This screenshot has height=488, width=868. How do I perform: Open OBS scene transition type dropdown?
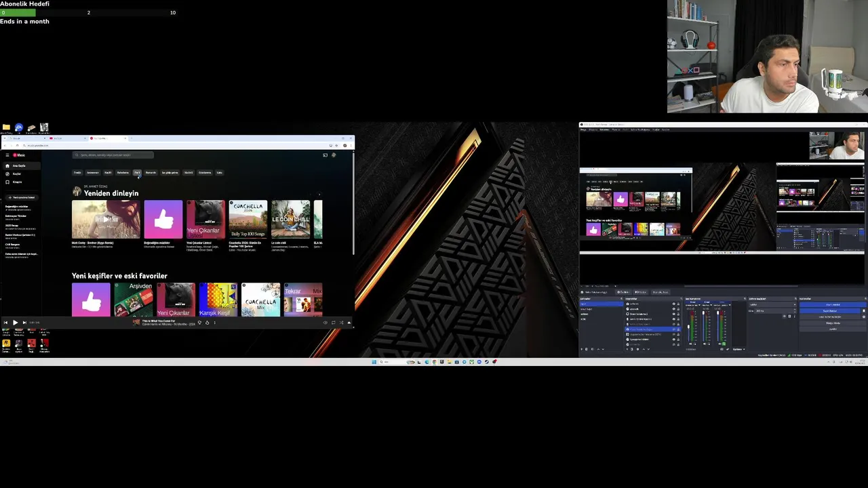[x=772, y=304]
